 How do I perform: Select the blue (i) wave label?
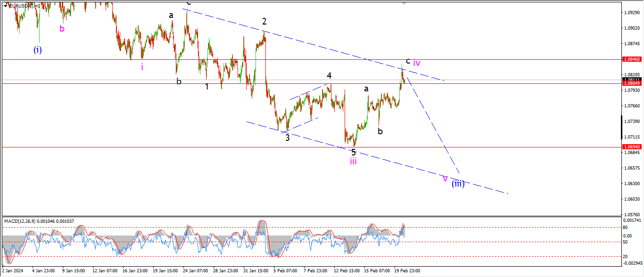click(x=37, y=49)
